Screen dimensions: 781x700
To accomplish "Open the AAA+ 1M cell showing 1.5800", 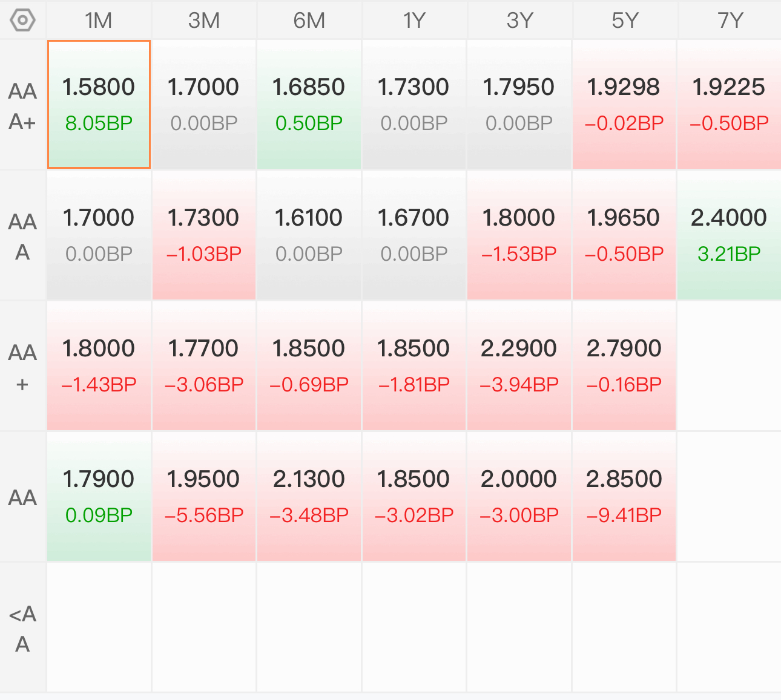I will coord(99,105).
